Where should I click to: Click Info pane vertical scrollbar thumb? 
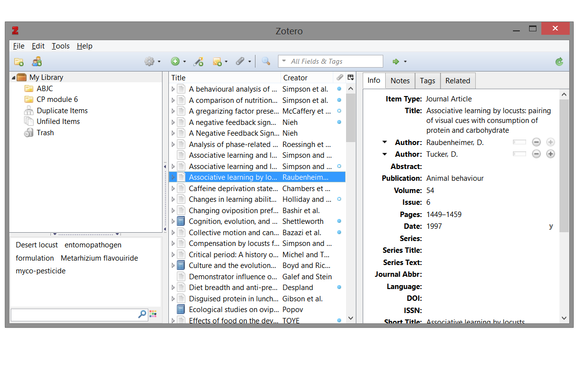click(x=564, y=165)
